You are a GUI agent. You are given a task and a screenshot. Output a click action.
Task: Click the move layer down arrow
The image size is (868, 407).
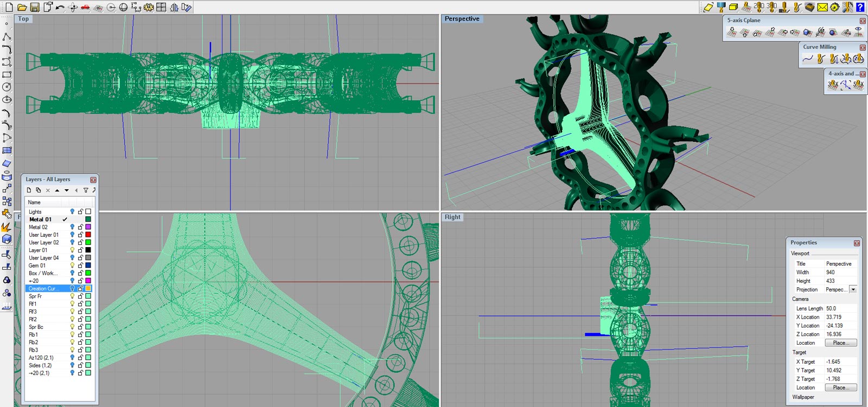(67, 190)
